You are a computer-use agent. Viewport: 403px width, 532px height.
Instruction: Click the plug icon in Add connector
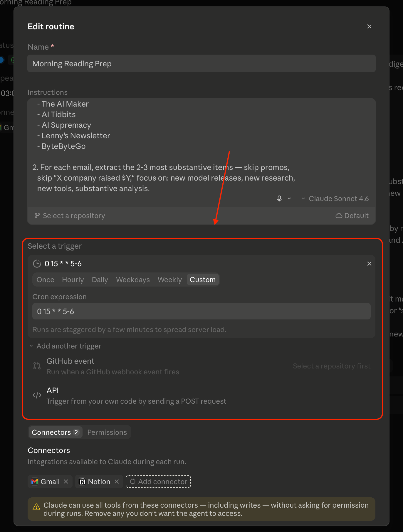(x=133, y=482)
